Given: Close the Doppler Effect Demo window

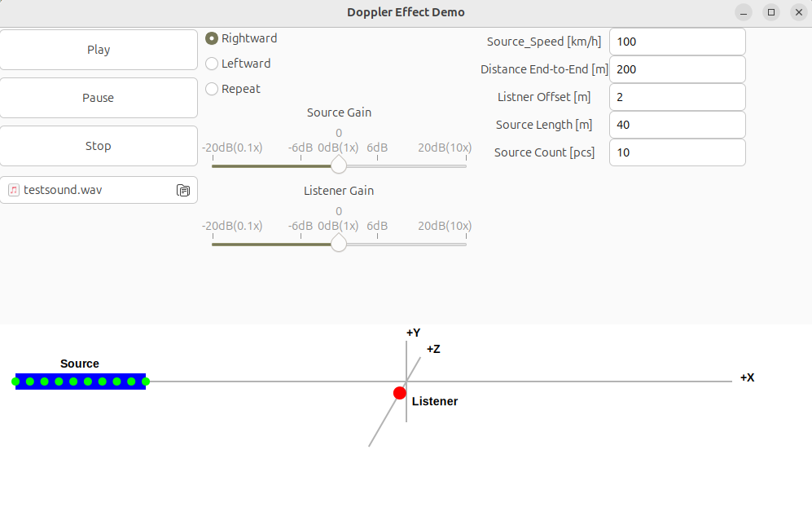Looking at the screenshot, I should click(797, 12).
